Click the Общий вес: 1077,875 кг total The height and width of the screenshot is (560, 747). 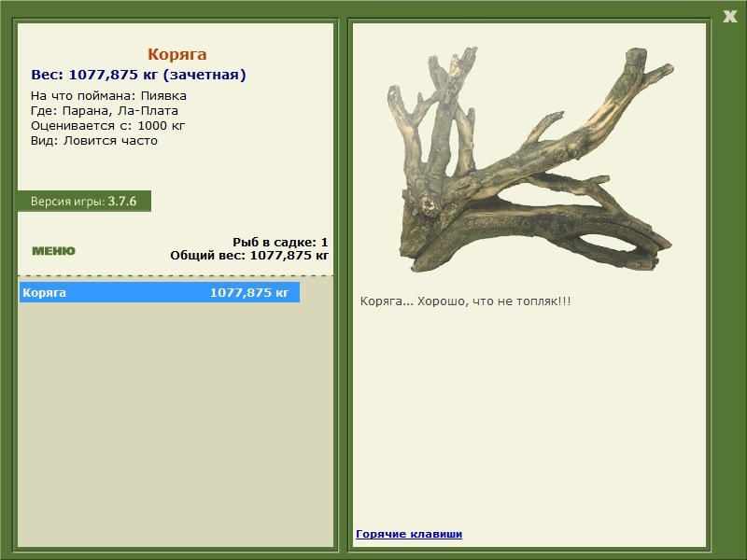249,255
